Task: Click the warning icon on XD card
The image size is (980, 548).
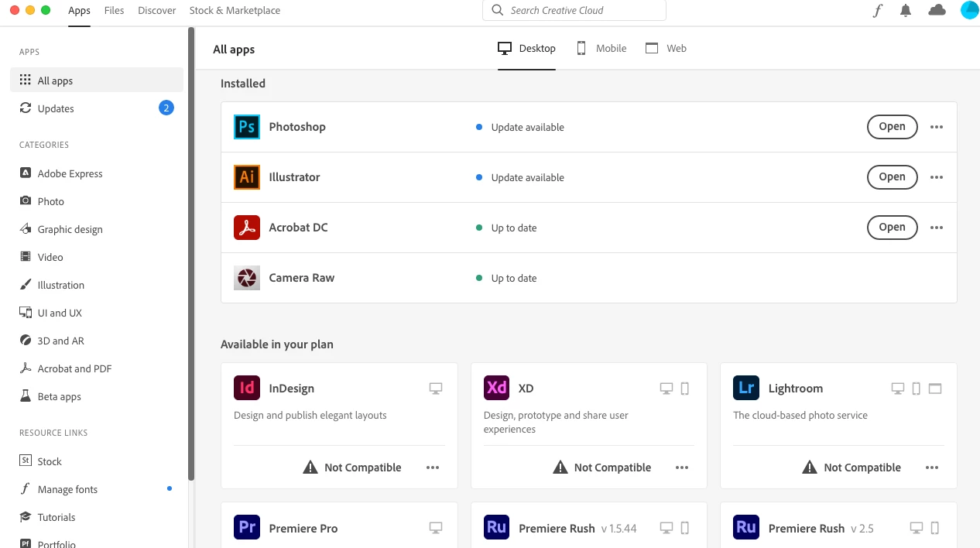Action: 560,467
